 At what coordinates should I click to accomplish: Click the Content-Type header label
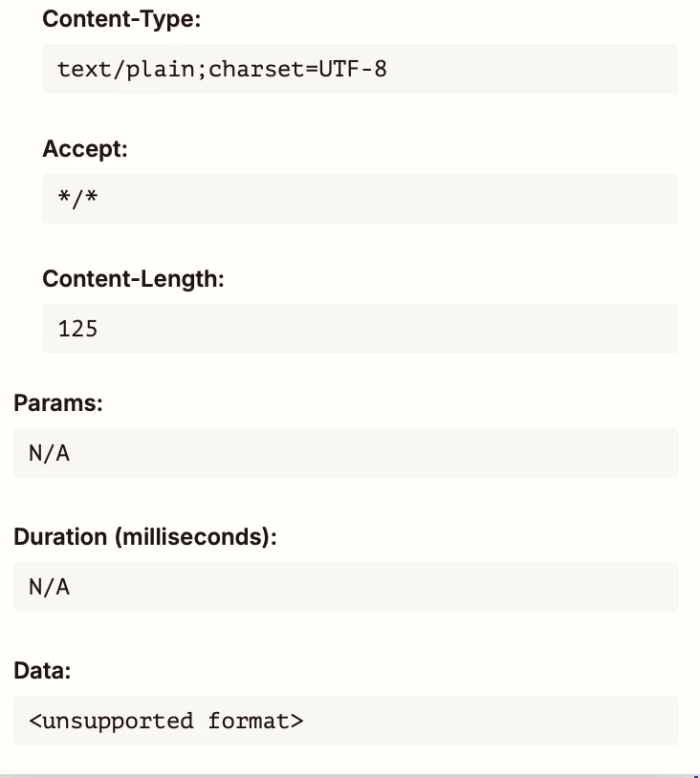[121, 19]
